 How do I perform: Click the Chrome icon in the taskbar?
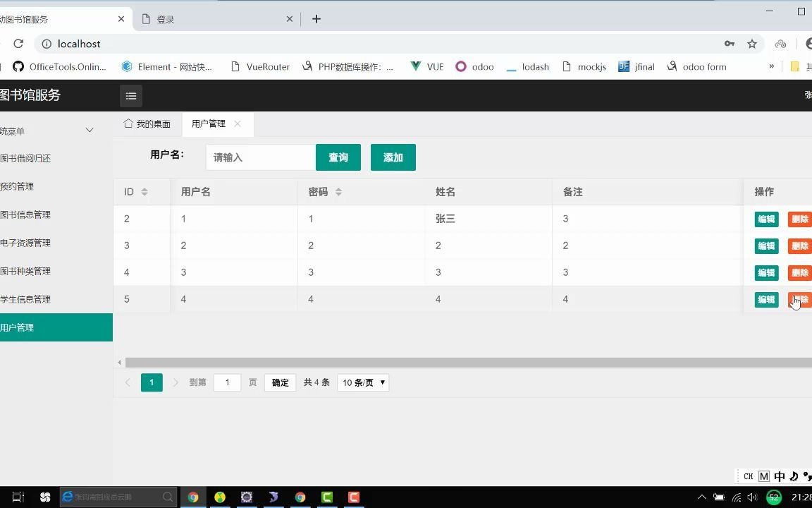pyautogui.click(x=193, y=497)
